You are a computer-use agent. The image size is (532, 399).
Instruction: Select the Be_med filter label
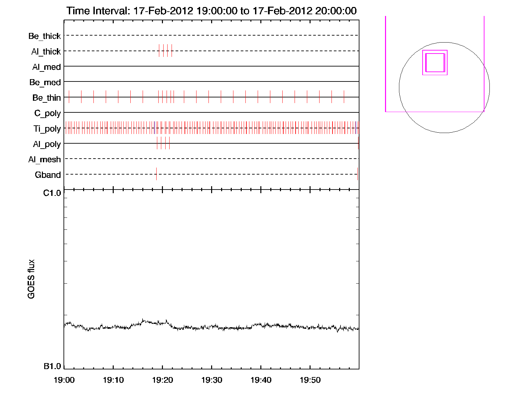pyautogui.click(x=45, y=82)
